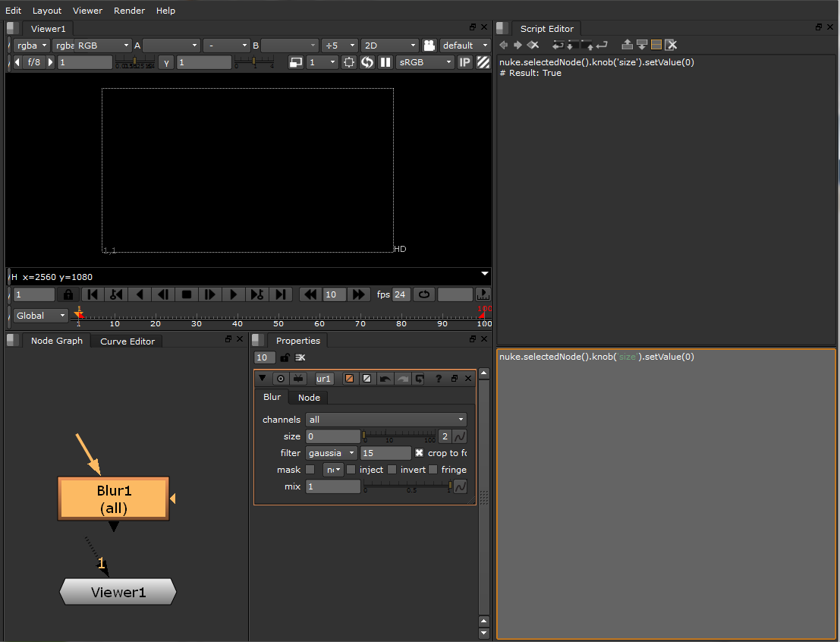Open the Edit menu

coord(14,11)
